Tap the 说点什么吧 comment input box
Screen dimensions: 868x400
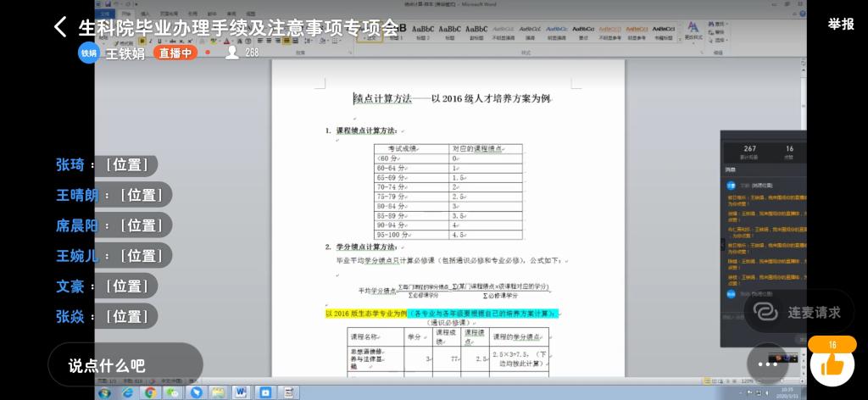125,365
